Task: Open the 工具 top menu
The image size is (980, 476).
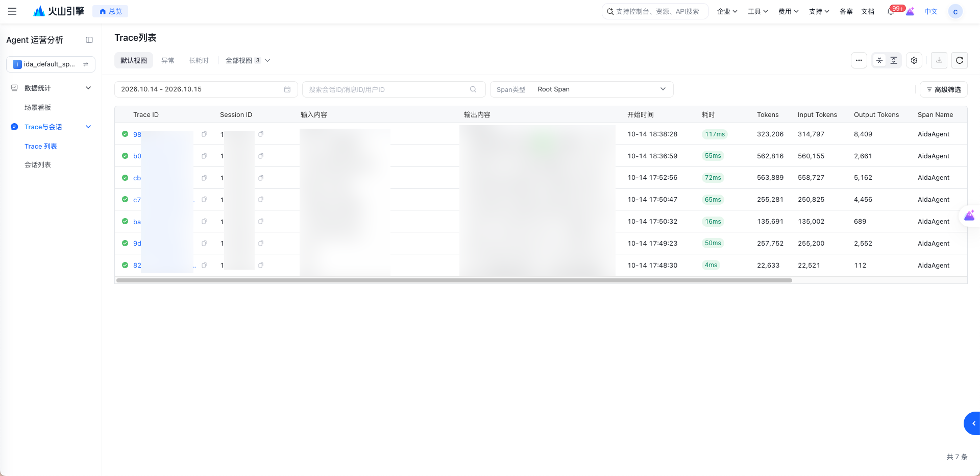Action: tap(757, 11)
